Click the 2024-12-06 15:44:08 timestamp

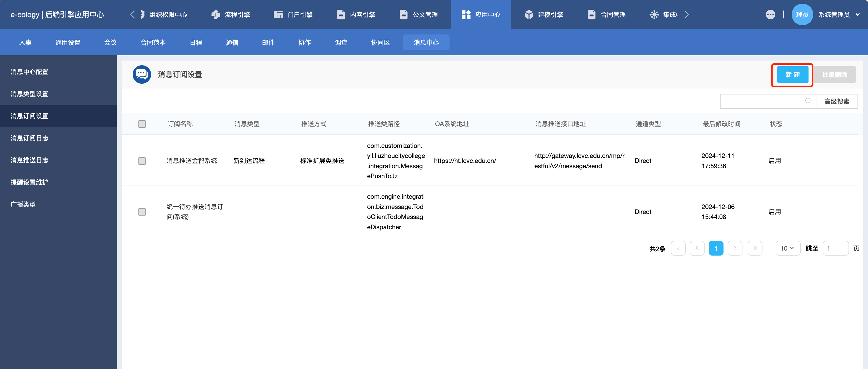click(x=718, y=212)
